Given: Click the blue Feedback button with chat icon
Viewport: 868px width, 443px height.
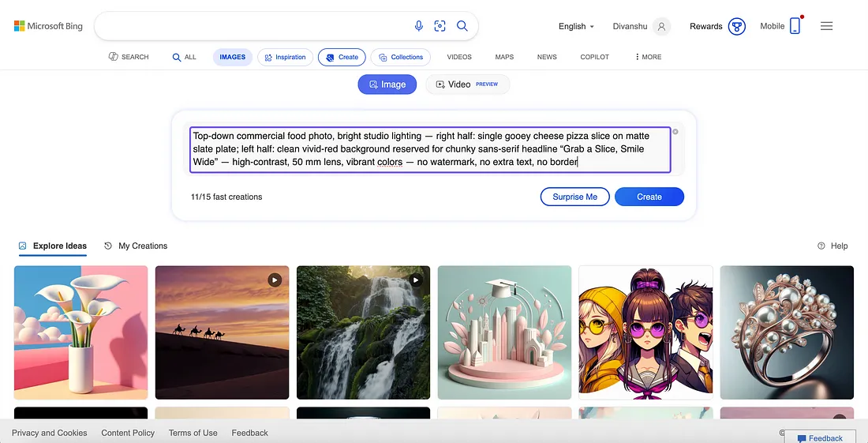Looking at the screenshot, I should click(821, 437).
